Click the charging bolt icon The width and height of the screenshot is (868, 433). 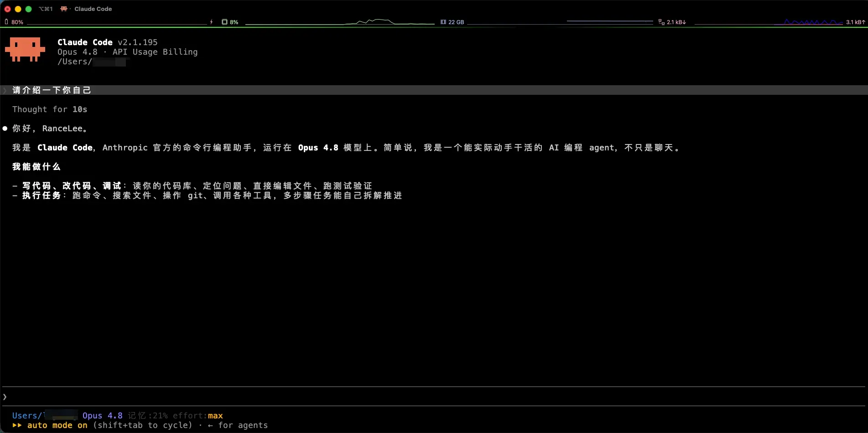click(211, 22)
